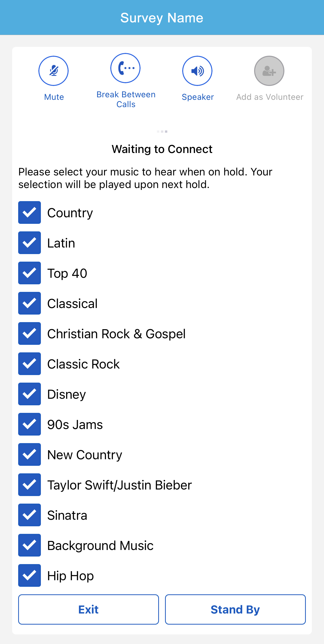Screen dimensions: 324x644
Task: Deselect the New Country checkbox
Action: 30,454
